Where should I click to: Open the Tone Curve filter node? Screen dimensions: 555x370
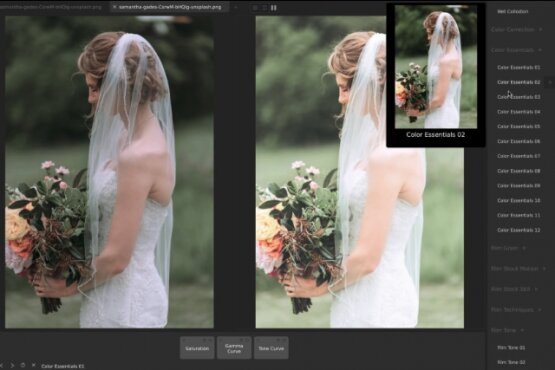point(271,348)
